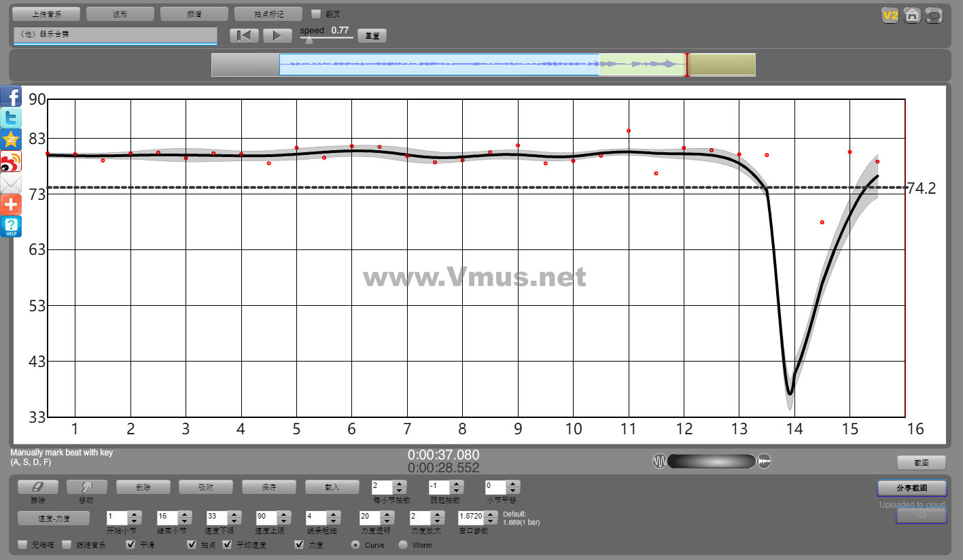Decrease 速度上限 with the down arrow
Viewport: 963px width, 560px height.
point(284,521)
